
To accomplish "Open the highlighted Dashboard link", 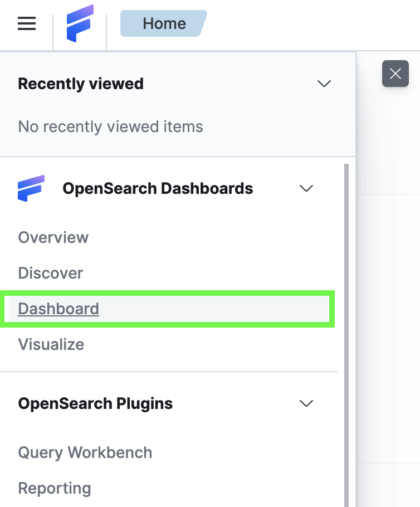I will coord(58,309).
